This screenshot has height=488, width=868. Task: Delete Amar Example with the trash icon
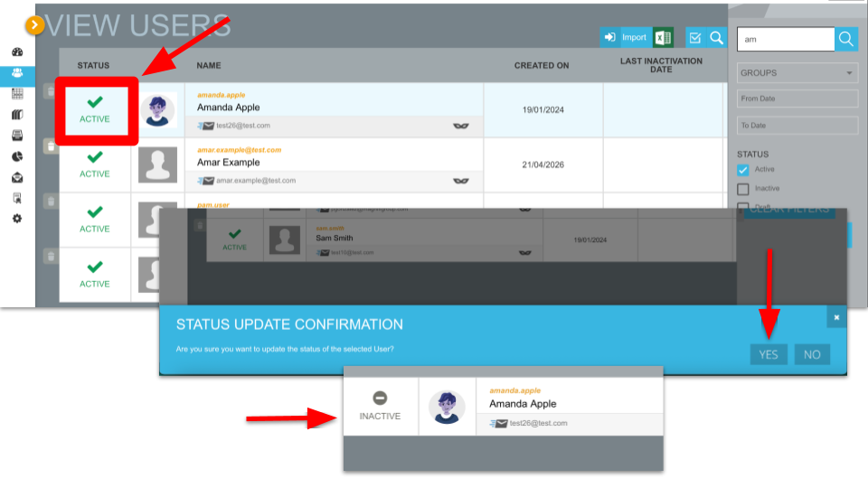tap(51, 146)
